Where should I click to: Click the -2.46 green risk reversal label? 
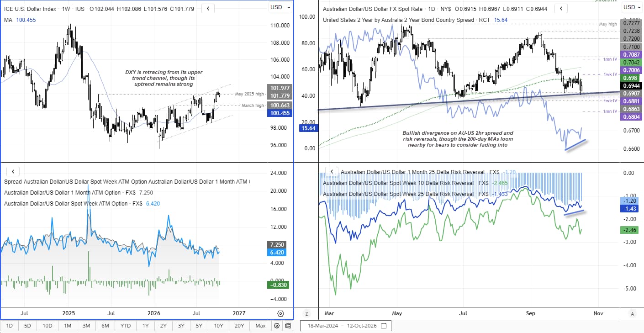[631, 230]
